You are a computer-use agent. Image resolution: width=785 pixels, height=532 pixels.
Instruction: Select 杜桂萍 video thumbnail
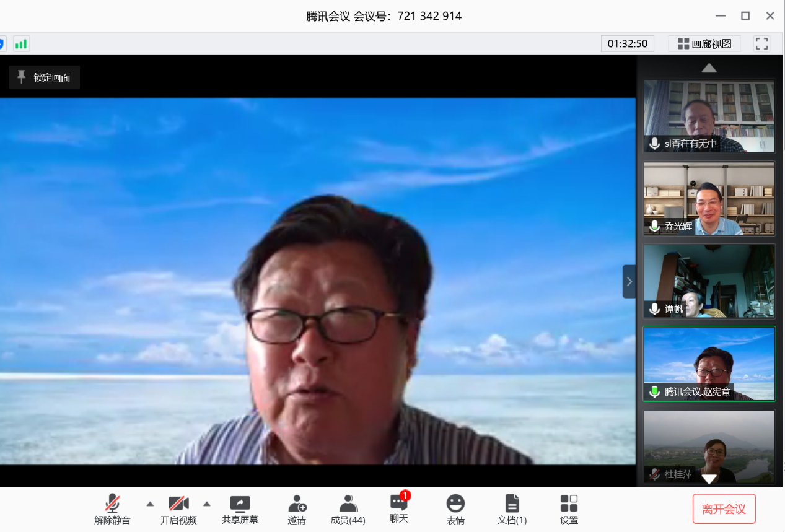tap(709, 447)
